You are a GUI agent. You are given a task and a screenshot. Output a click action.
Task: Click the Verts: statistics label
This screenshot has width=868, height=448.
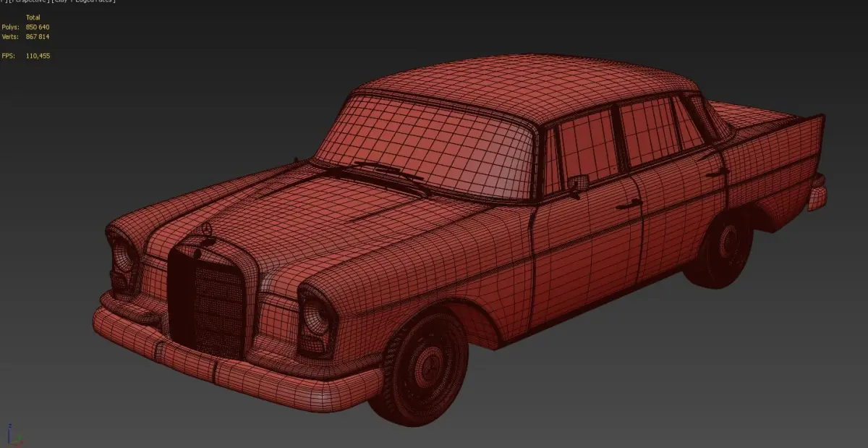coord(10,36)
